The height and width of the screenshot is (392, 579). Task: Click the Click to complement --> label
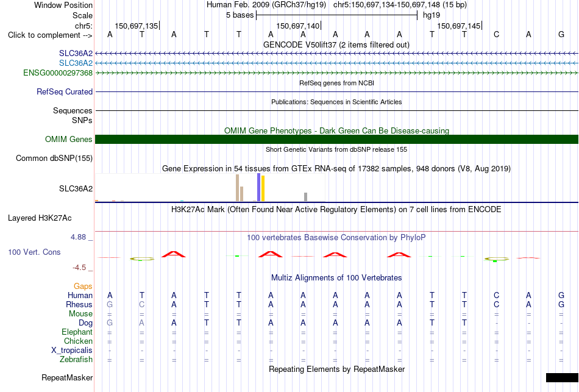[50, 35]
